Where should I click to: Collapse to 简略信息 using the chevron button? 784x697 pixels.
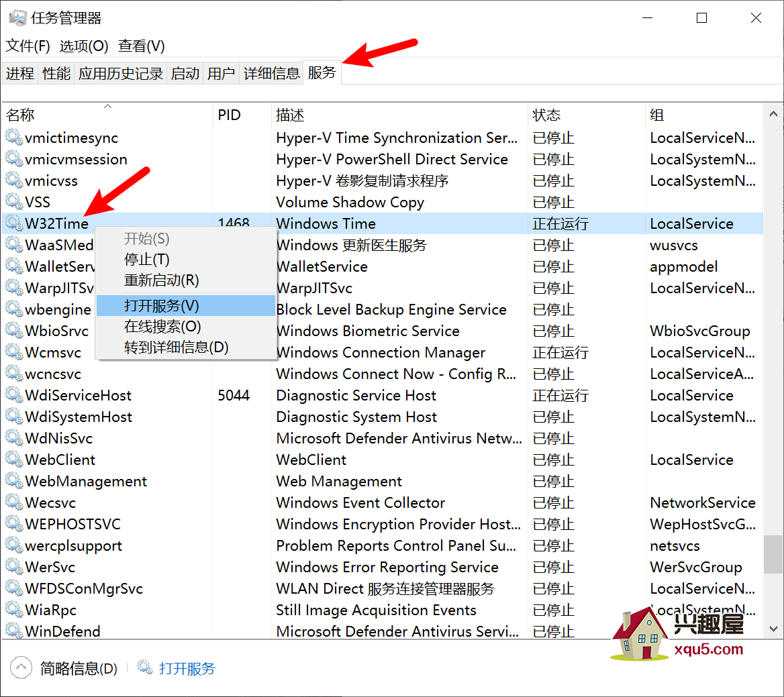click(x=21, y=668)
